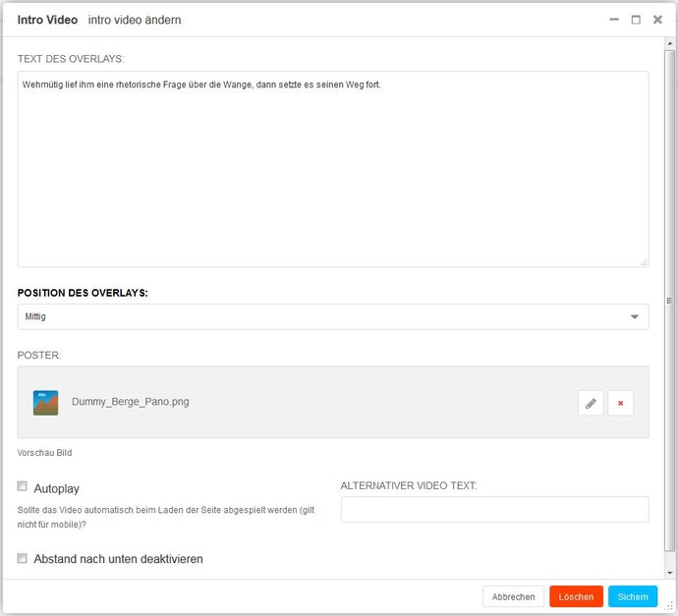Click the red Löschen button
The width and height of the screenshot is (678, 616).
click(x=576, y=596)
